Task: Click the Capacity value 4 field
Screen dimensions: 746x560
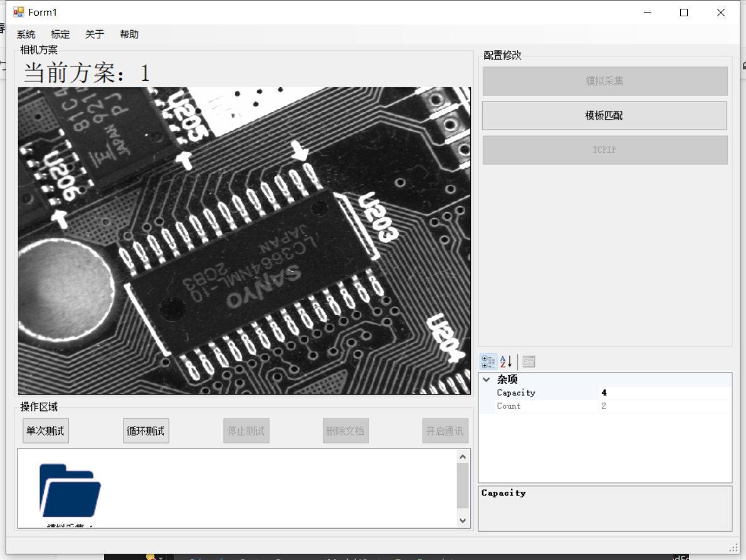Action: [x=665, y=393]
